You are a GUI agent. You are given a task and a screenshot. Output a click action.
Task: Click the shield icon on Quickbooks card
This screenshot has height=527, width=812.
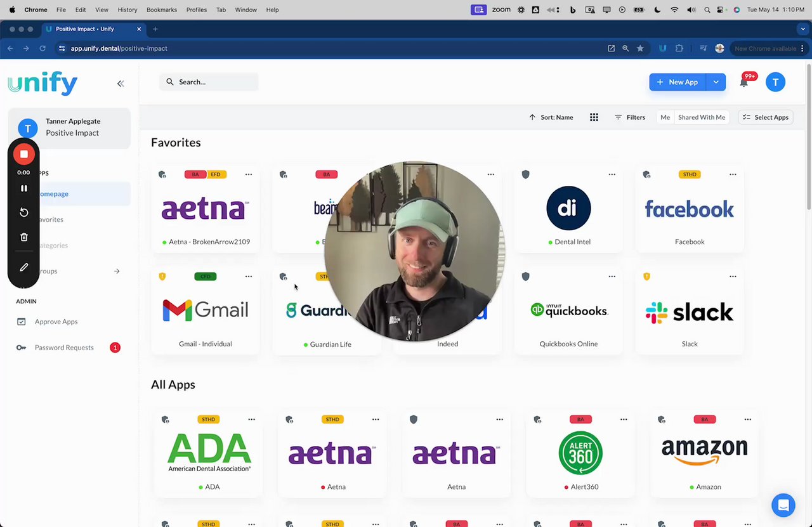[525, 277]
